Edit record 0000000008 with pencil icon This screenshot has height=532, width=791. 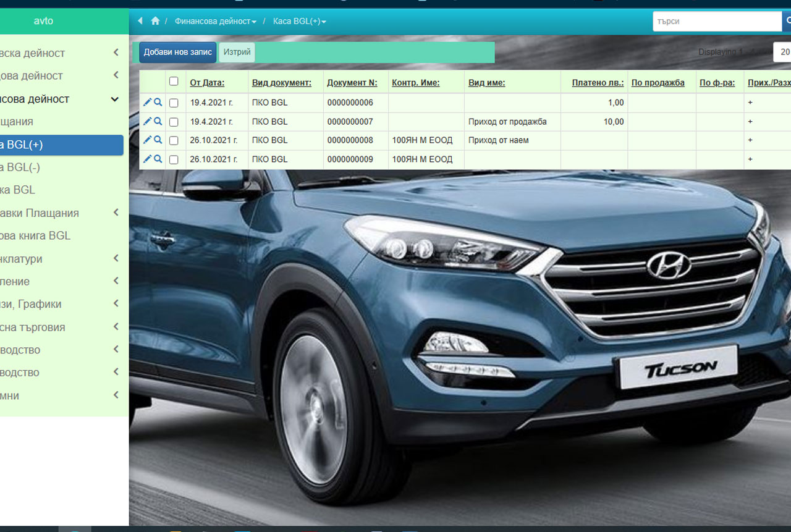[147, 140]
